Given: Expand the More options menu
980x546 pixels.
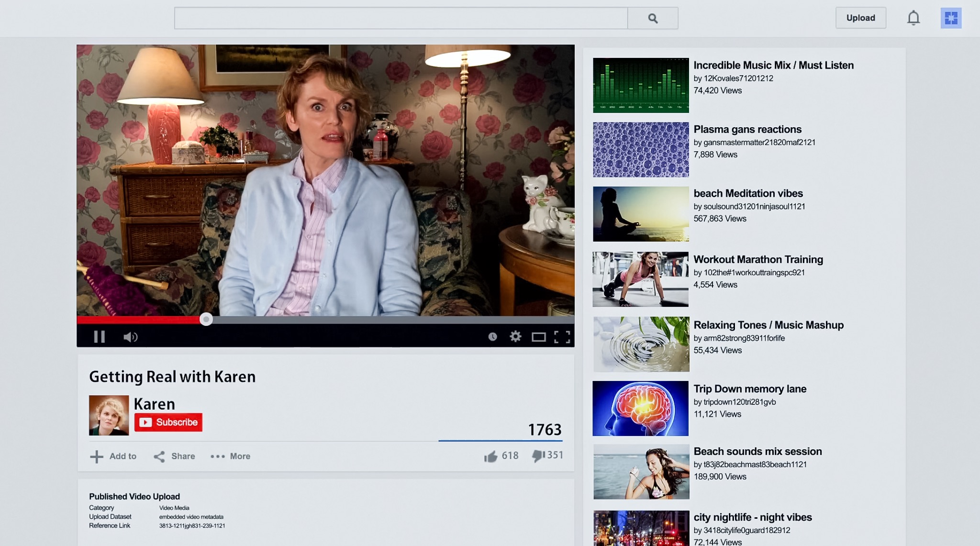Looking at the screenshot, I should tap(231, 457).
